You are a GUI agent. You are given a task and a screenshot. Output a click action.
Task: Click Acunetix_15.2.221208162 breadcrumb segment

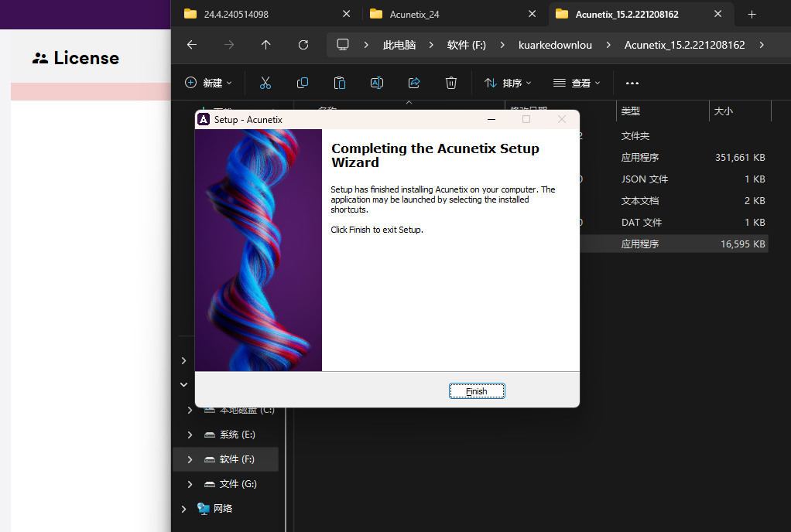tap(684, 45)
